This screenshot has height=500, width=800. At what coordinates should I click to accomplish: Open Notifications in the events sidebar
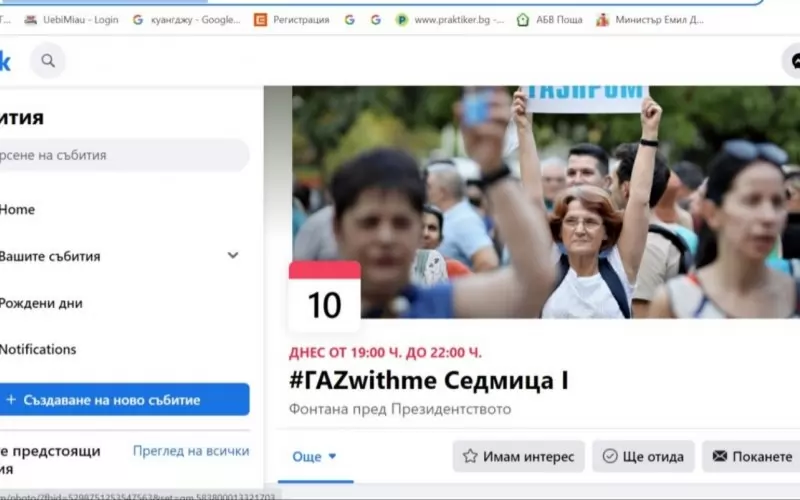point(38,349)
